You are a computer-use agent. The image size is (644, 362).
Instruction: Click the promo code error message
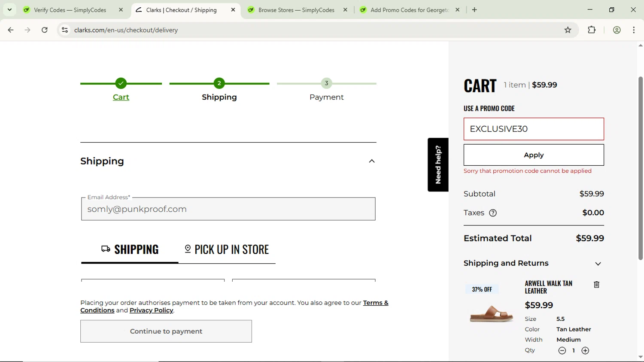528,171
